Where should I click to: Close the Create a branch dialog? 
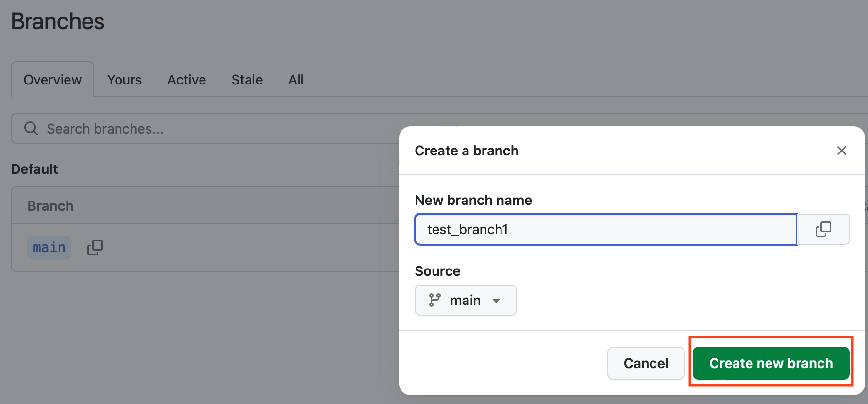(841, 151)
